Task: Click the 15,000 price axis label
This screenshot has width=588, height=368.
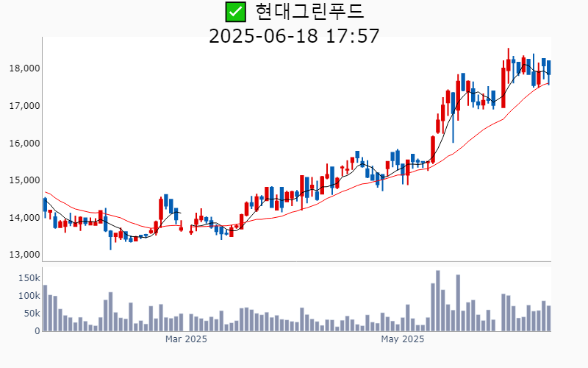Action: click(25, 180)
